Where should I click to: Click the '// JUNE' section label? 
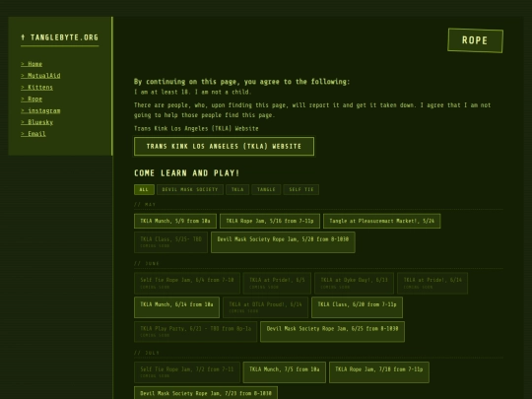(147, 263)
